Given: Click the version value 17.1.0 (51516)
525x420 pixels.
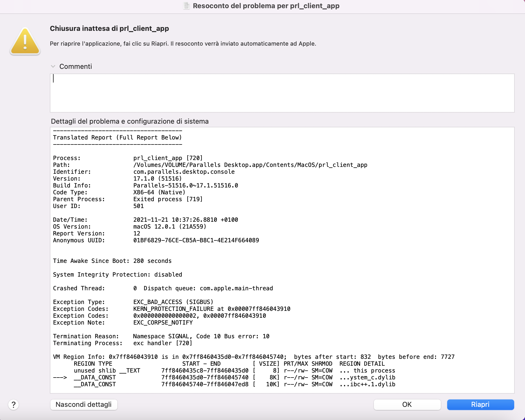Looking at the screenshot, I should pos(157,179).
